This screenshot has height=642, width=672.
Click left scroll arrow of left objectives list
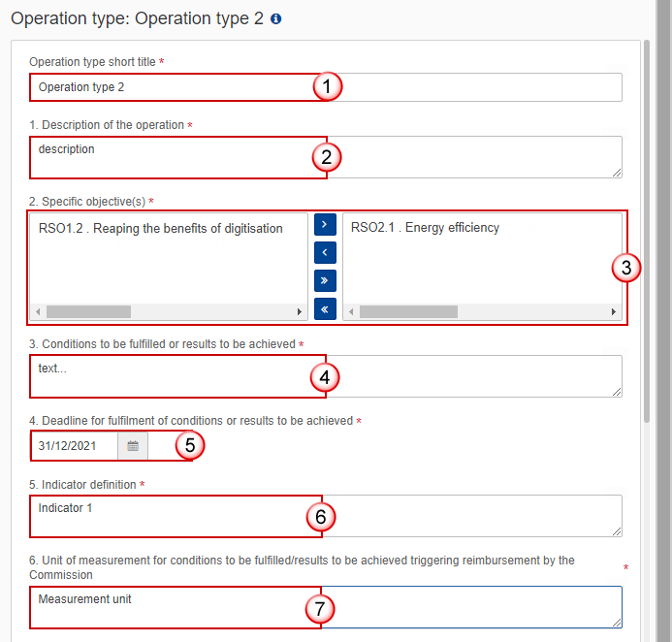pos(38,311)
